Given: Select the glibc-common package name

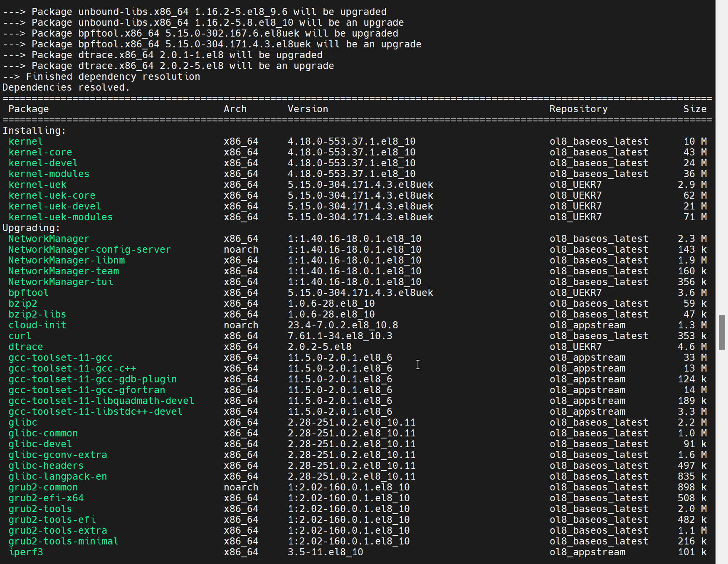Looking at the screenshot, I should 43,433.
